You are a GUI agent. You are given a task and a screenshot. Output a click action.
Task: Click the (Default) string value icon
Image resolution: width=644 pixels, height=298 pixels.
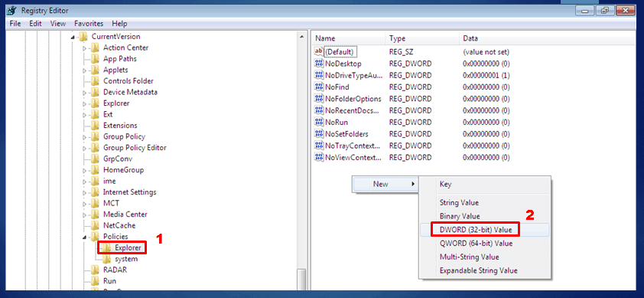click(319, 52)
